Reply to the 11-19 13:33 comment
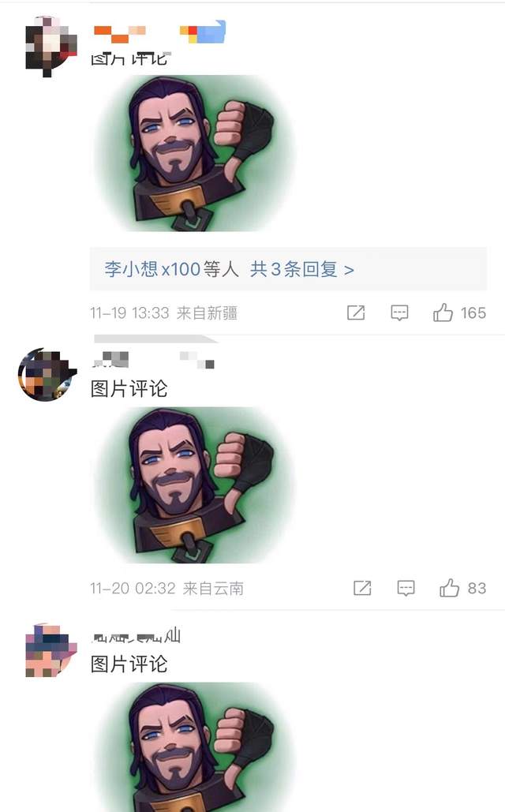The height and width of the screenshot is (812, 505). tap(399, 312)
